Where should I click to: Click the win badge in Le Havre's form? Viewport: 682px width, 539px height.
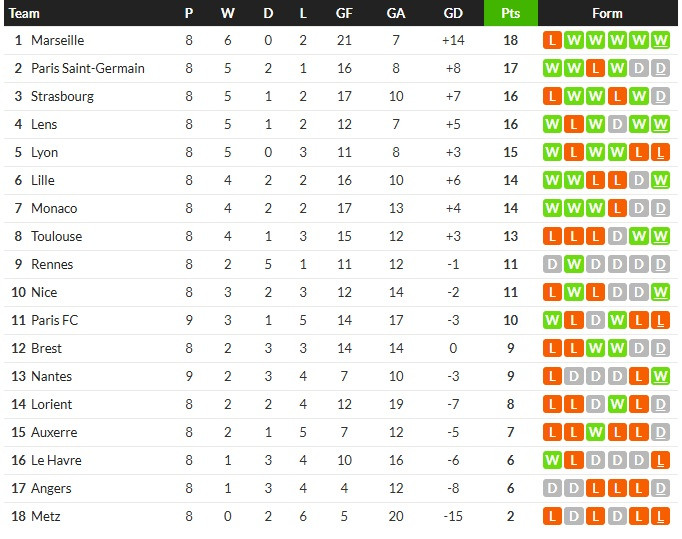pyautogui.click(x=552, y=461)
